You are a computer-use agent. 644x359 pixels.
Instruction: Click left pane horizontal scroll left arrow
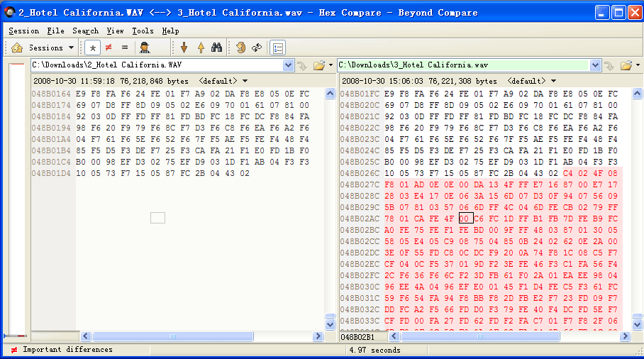click(x=85, y=336)
